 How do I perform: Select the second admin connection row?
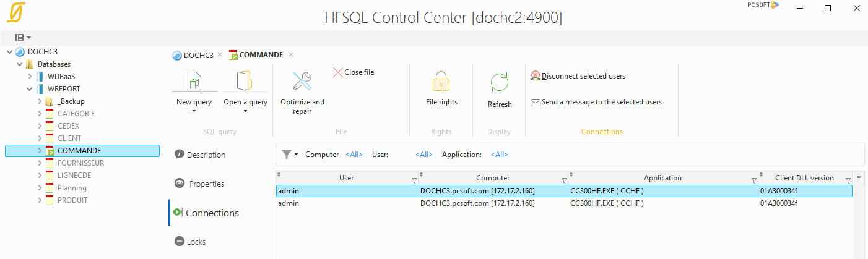coord(564,203)
